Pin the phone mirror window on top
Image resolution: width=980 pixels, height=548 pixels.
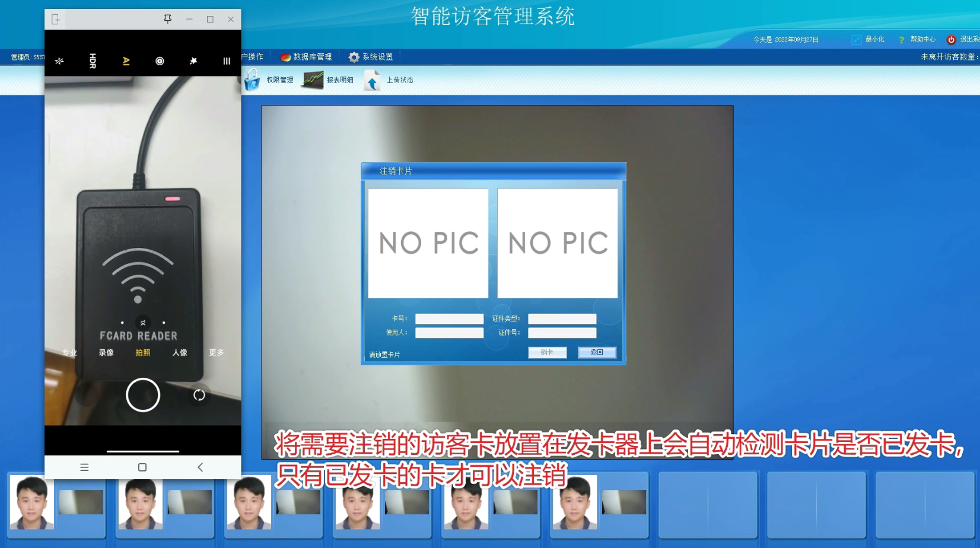click(168, 19)
